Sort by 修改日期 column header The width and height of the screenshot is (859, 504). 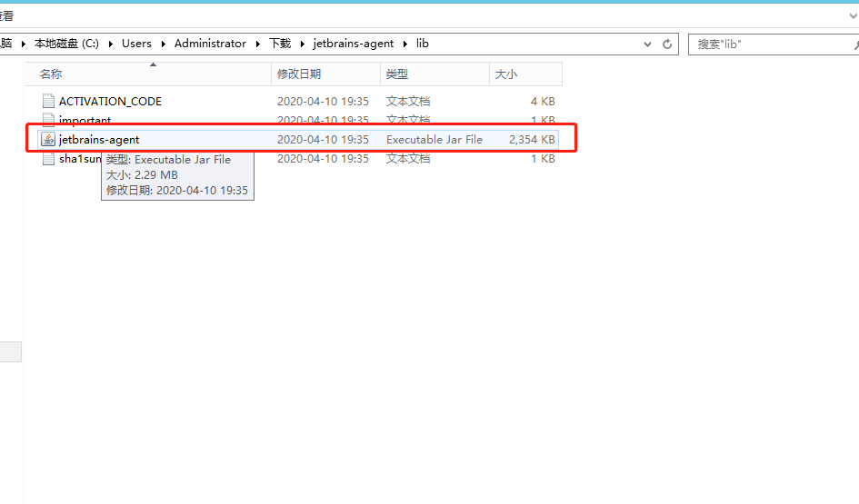pos(326,74)
